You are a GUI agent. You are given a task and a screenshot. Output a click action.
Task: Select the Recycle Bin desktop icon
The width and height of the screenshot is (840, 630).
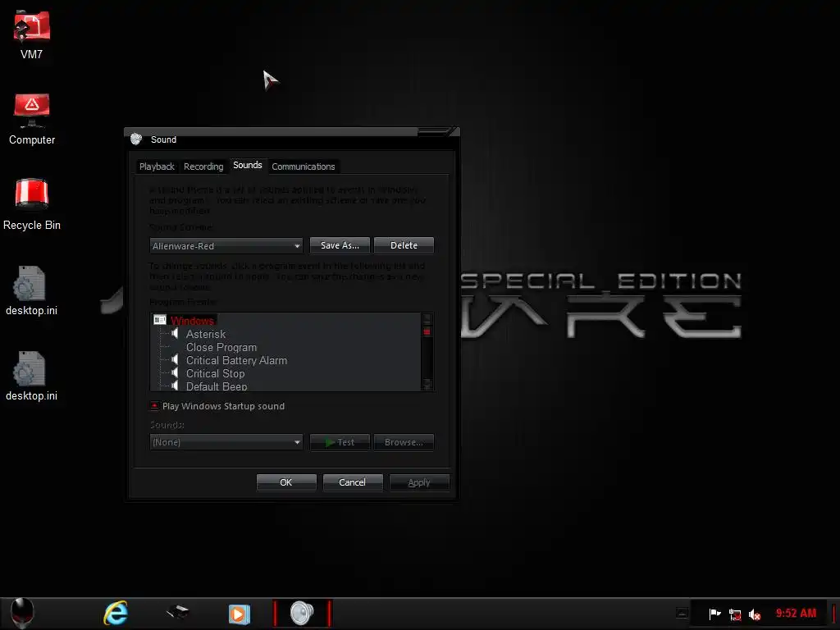click(x=32, y=194)
